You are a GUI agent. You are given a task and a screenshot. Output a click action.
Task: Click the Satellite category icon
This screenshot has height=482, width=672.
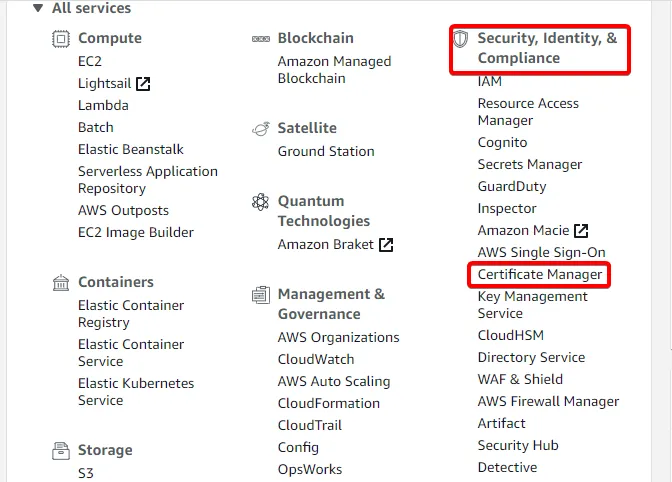point(261,129)
